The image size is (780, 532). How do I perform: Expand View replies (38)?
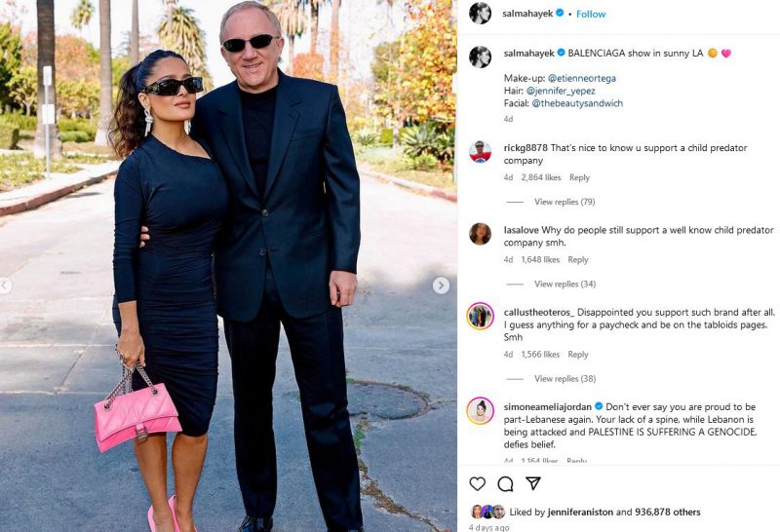[565, 378]
